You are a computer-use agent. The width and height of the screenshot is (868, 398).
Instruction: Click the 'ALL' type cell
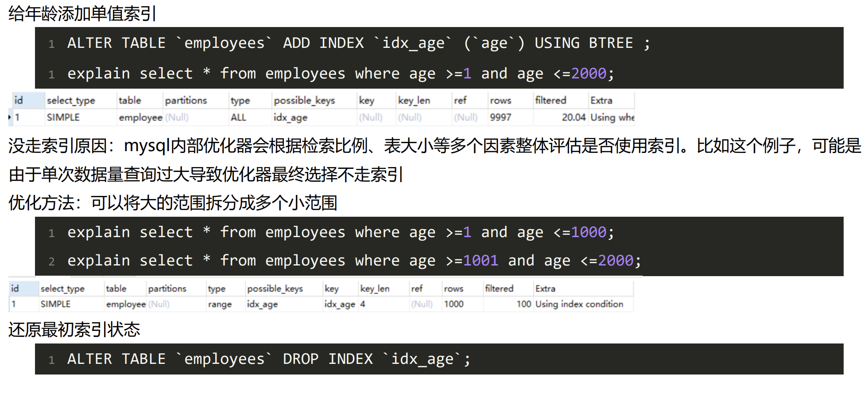(x=238, y=117)
